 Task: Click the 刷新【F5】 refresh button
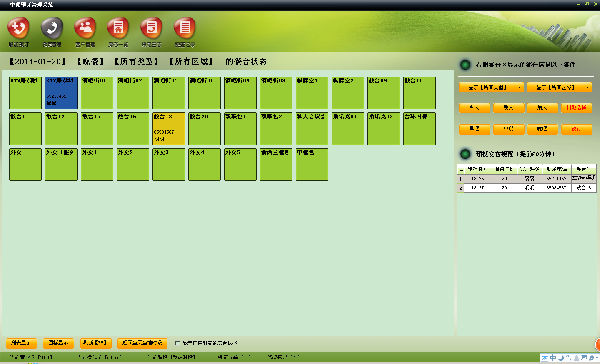coord(95,343)
